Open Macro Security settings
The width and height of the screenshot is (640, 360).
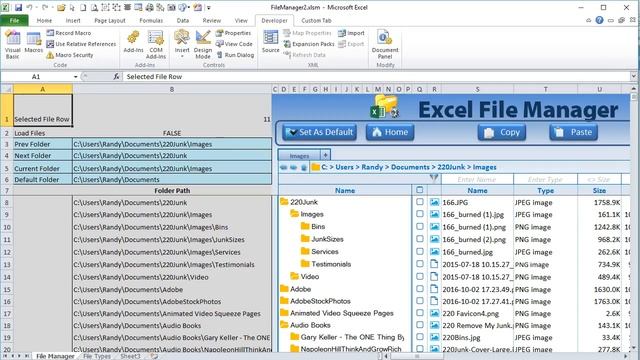70,55
